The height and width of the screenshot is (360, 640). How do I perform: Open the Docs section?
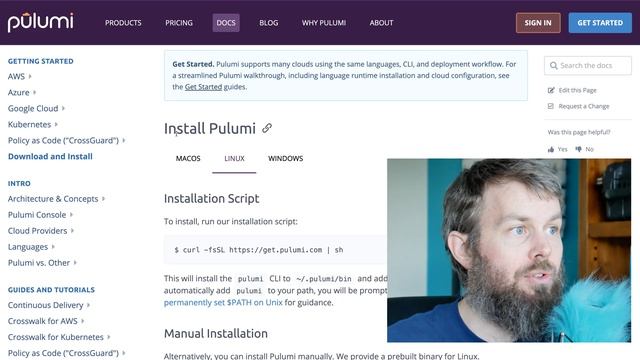(226, 23)
